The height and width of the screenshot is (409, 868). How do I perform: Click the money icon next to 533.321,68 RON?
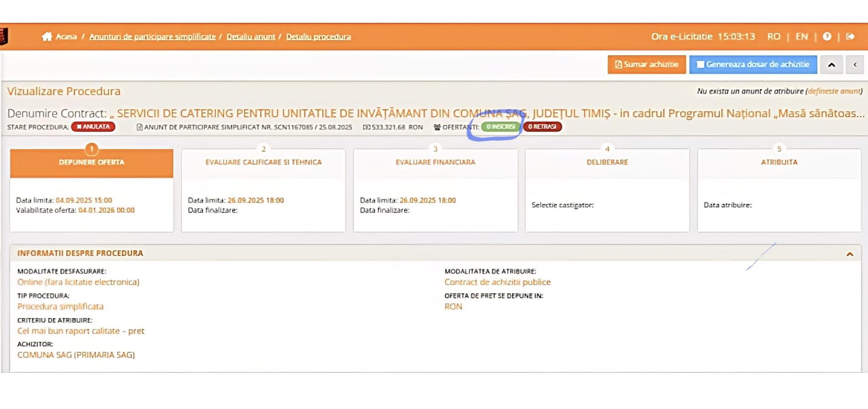coord(366,127)
